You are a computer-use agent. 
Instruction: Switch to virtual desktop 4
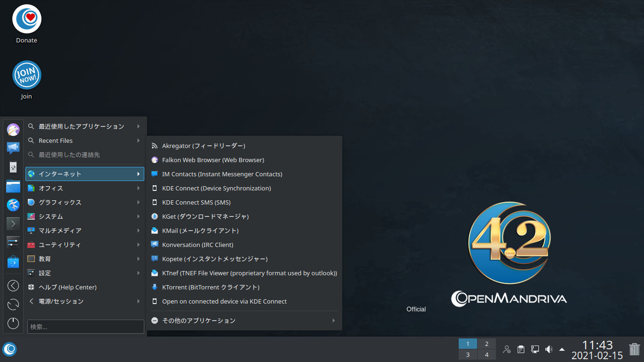pos(487,354)
